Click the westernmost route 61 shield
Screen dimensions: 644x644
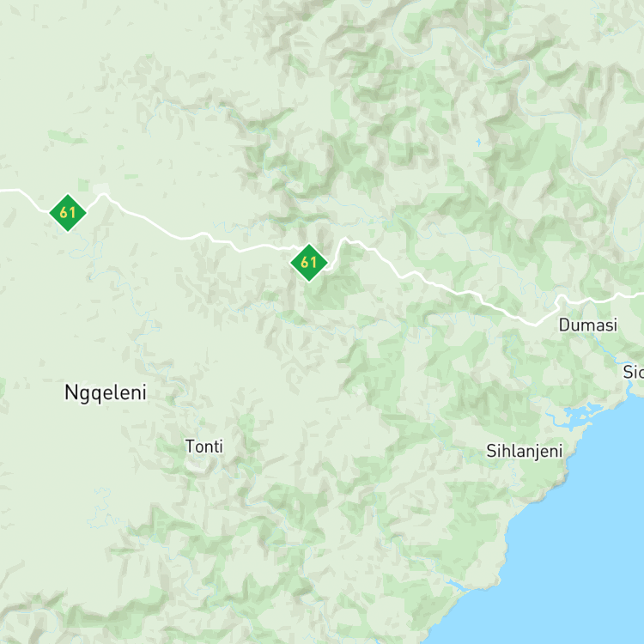tap(68, 213)
